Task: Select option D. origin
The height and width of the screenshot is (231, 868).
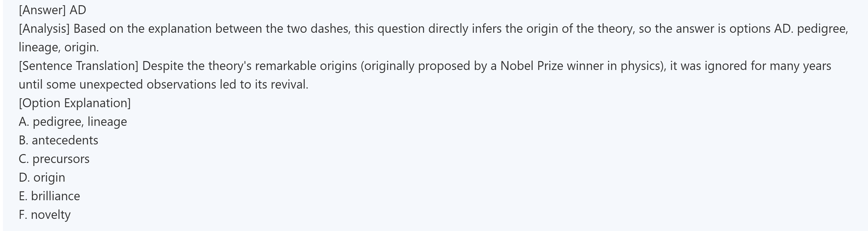Action: click(42, 177)
